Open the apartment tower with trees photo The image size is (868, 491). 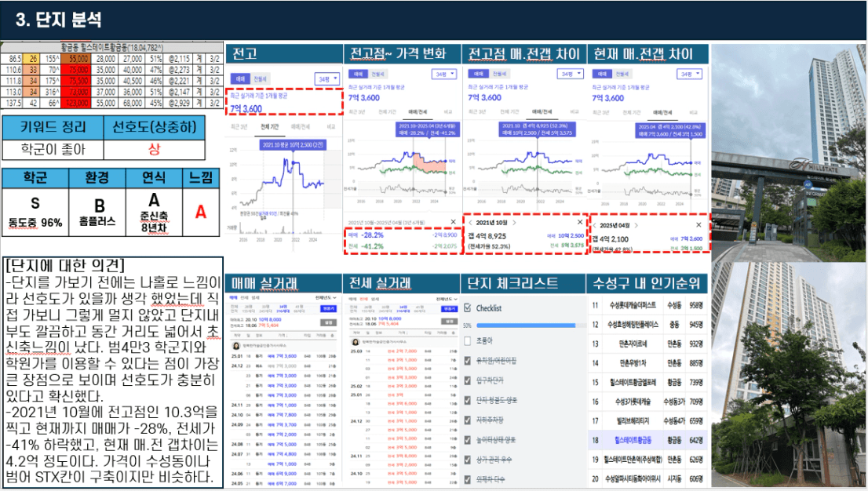click(x=788, y=375)
